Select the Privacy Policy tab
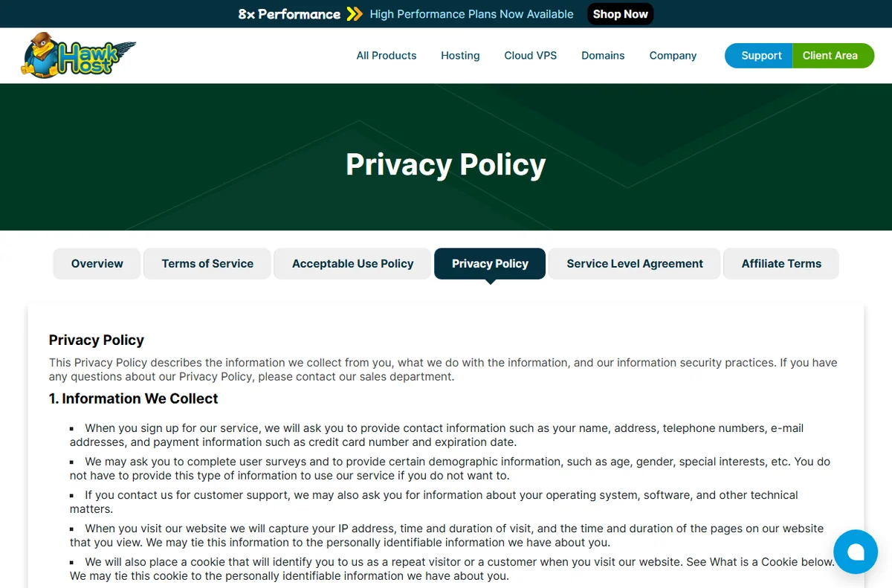This screenshot has width=892, height=588. (x=490, y=264)
